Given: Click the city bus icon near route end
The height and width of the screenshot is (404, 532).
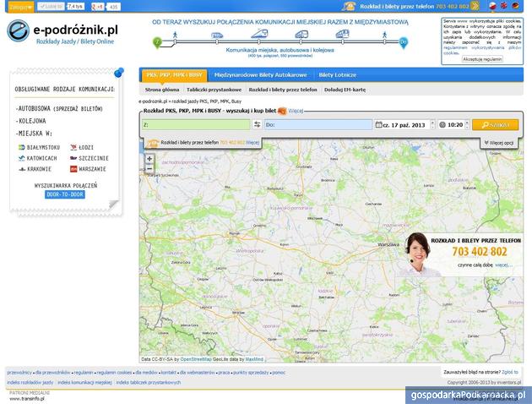Looking at the screenshot, I should click(x=342, y=34).
